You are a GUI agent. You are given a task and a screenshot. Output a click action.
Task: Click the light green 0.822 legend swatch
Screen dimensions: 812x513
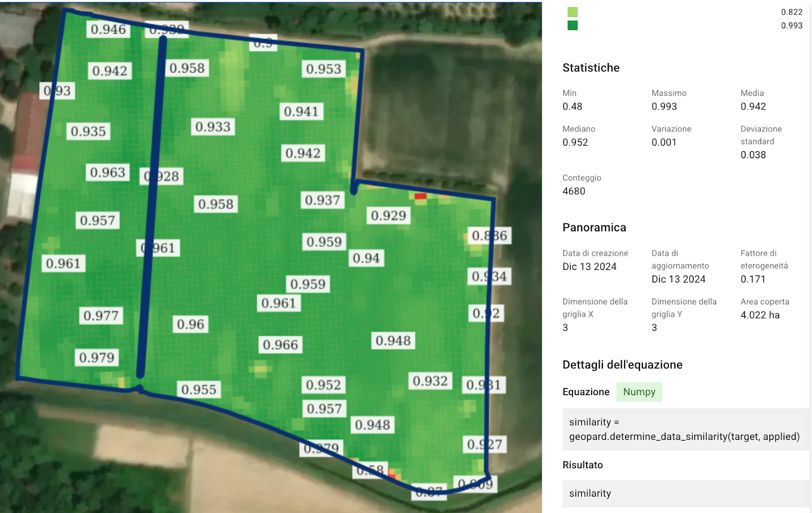[x=572, y=12]
